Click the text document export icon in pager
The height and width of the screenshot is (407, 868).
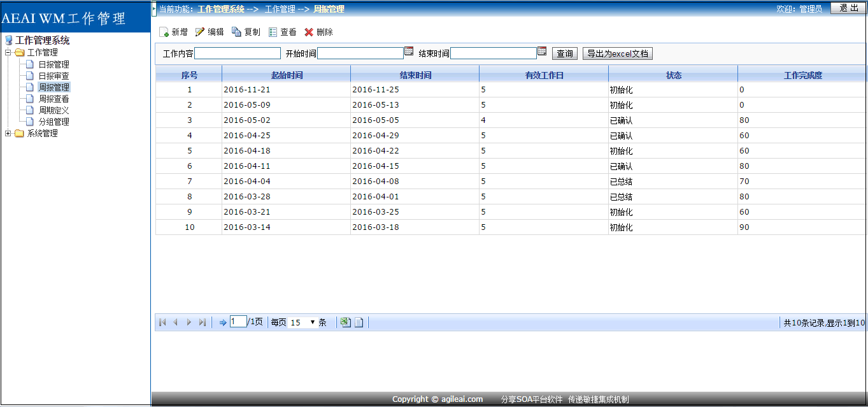(x=359, y=322)
